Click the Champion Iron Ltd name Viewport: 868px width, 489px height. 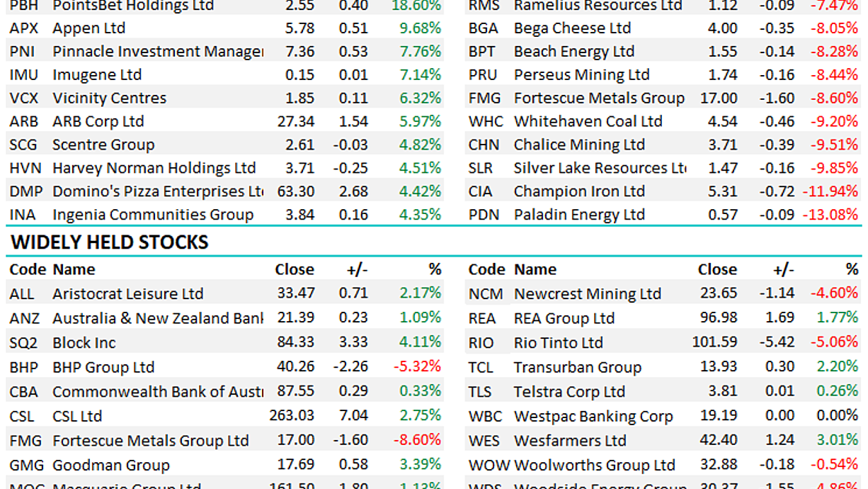click(579, 192)
